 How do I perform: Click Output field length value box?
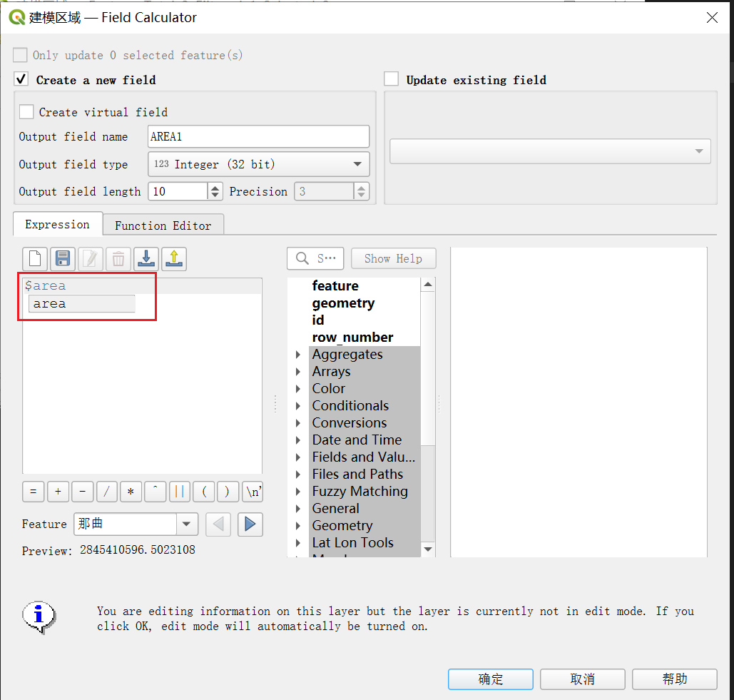[178, 191]
